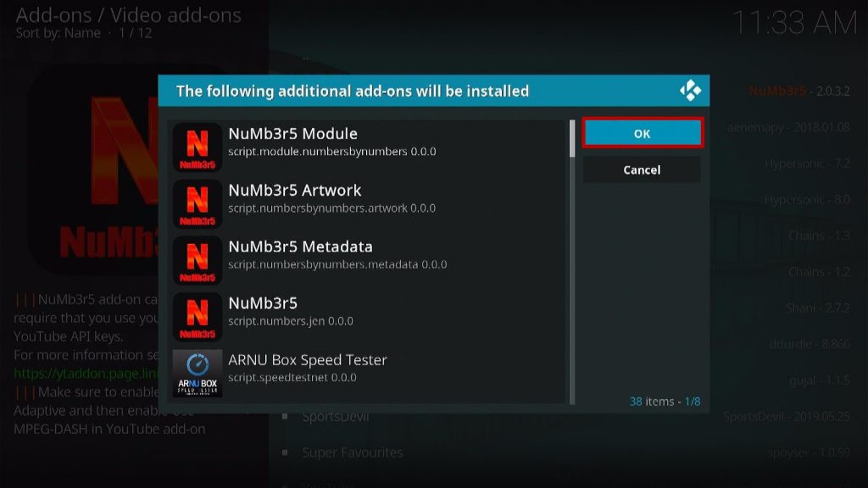
Task: Click the 38 items - 1/8 counter
Action: (665, 401)
